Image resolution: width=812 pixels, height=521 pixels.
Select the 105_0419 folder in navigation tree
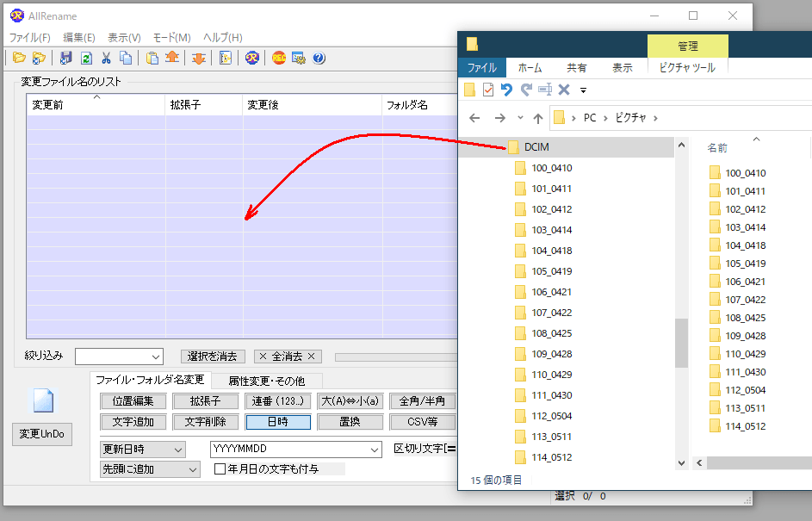[x=551, y=271]
